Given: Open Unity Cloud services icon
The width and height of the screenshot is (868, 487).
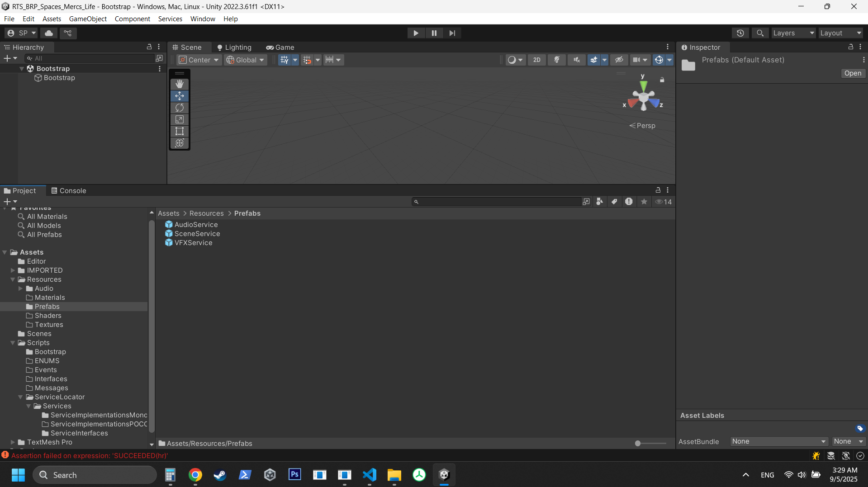Looking at the screenshot, I should (x=49, y=33).
